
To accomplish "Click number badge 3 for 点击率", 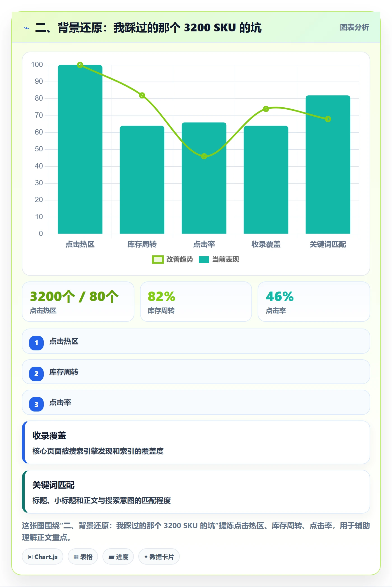I will click(x=36, y=404).
